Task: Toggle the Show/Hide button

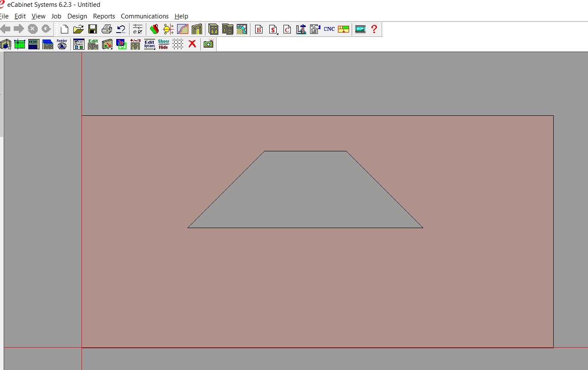Action: [163, 44]
